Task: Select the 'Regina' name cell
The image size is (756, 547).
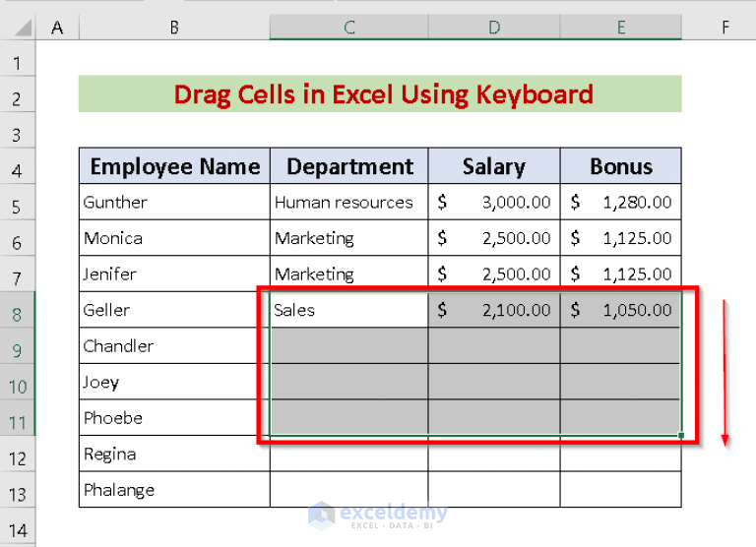Action: click(174, 454)
